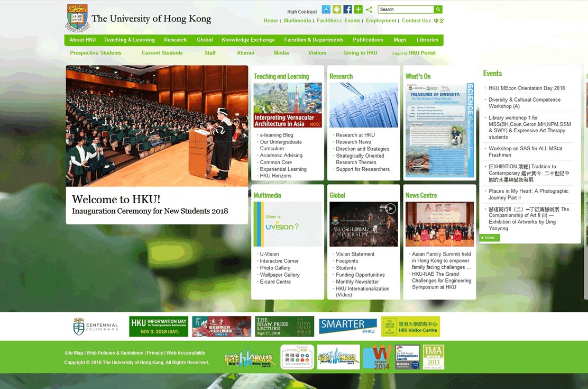Click the share icon in header
588x389 pixels.
click(x=369, y=10)
